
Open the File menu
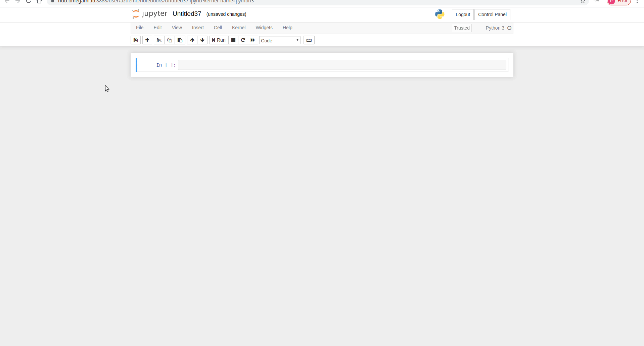coord(140,28)
